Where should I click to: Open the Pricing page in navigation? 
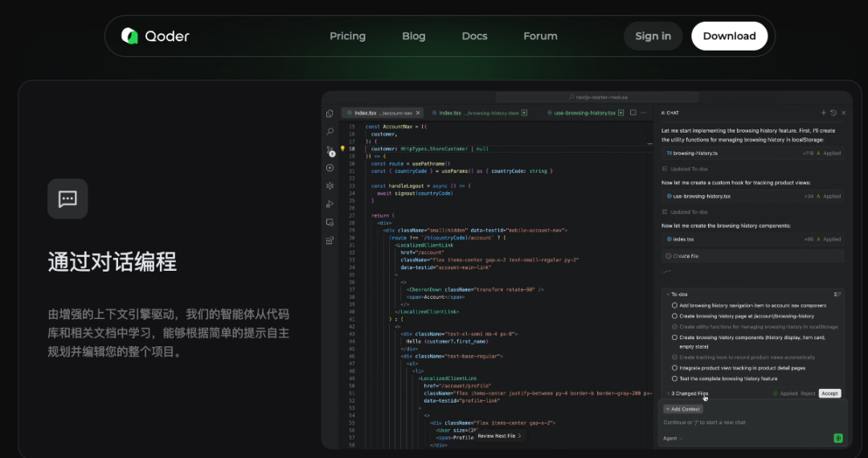tap(347, 36)
